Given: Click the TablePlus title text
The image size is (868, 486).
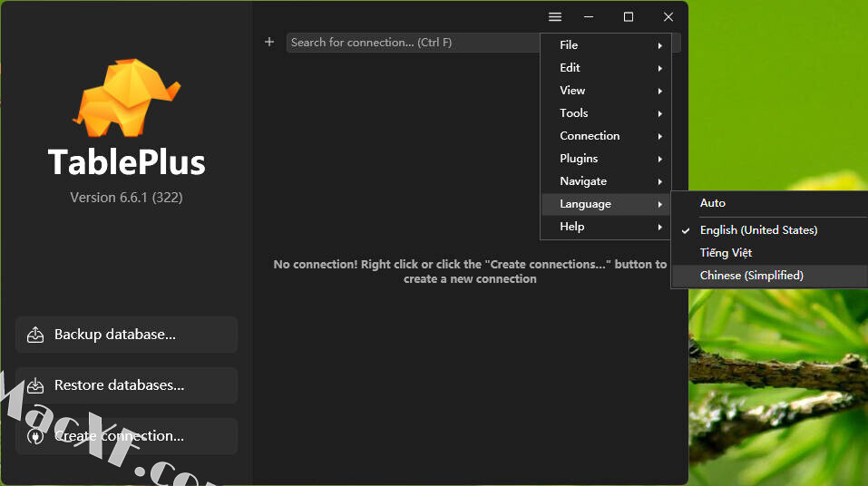Looking at the screenshot, I should click(x=127, y=162).
